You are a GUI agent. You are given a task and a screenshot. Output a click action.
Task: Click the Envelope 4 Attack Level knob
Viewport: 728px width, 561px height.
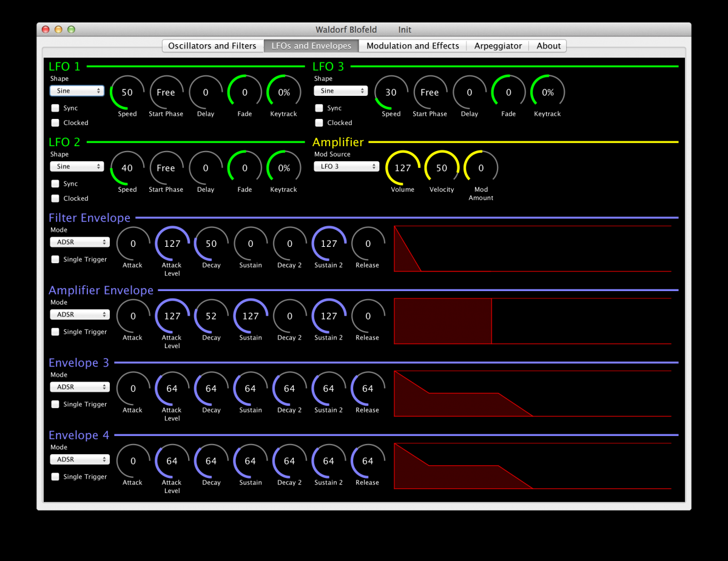(172, 461)
